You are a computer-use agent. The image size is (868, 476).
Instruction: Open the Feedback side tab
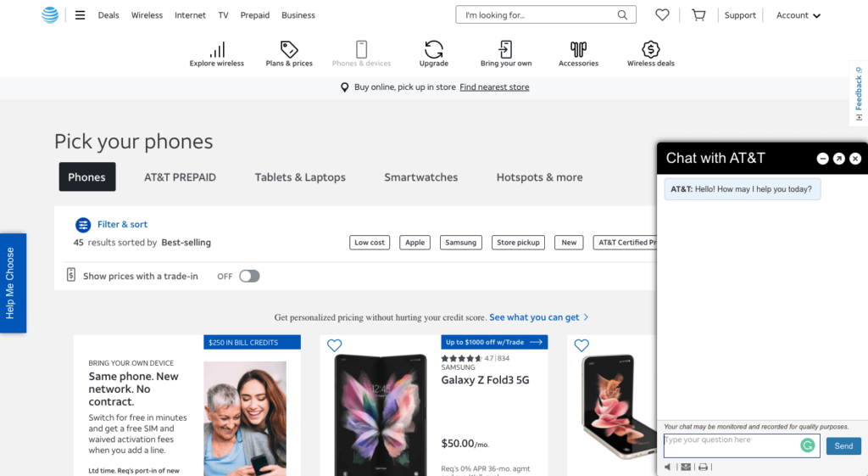859,93
